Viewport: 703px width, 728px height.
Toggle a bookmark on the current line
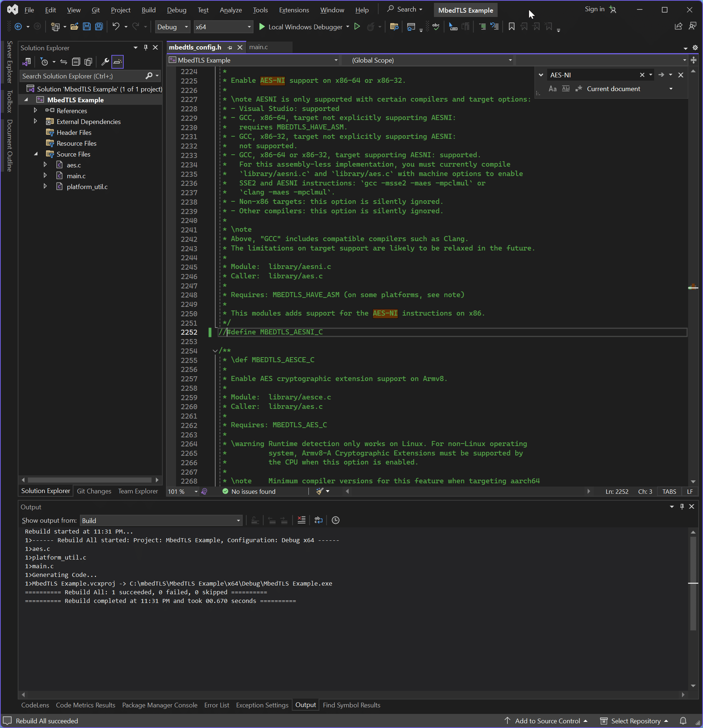511,26
